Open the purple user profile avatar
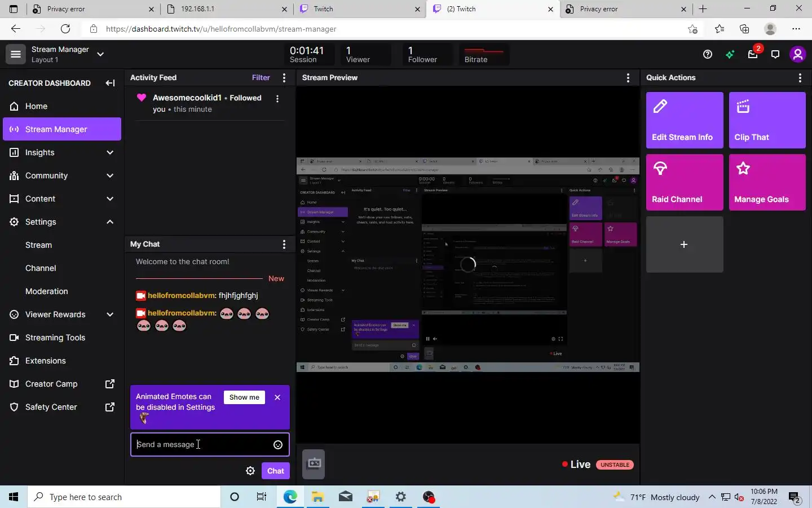Image resolution: width=812 pixels, height=508 pixels. (797, 54)
